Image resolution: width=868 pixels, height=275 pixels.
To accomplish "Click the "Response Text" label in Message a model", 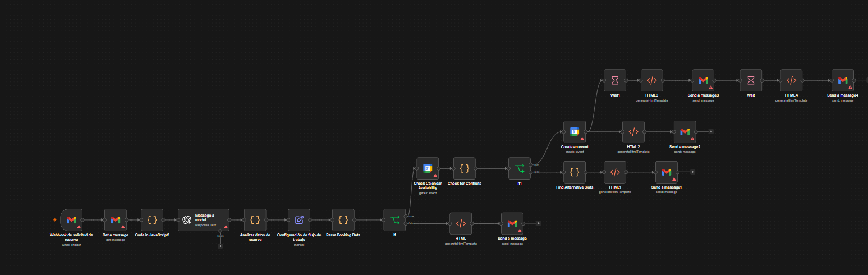I will click(205, 224).
